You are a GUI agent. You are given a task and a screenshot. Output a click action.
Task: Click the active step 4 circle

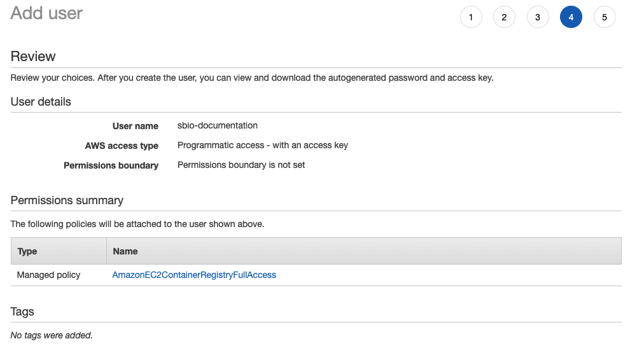click(x=571, y=17)
